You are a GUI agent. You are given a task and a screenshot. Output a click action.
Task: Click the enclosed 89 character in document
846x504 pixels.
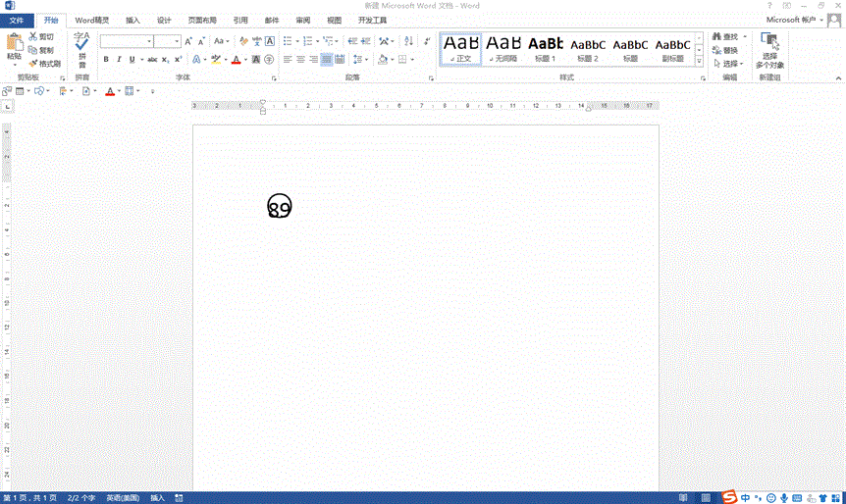point(280,206)
